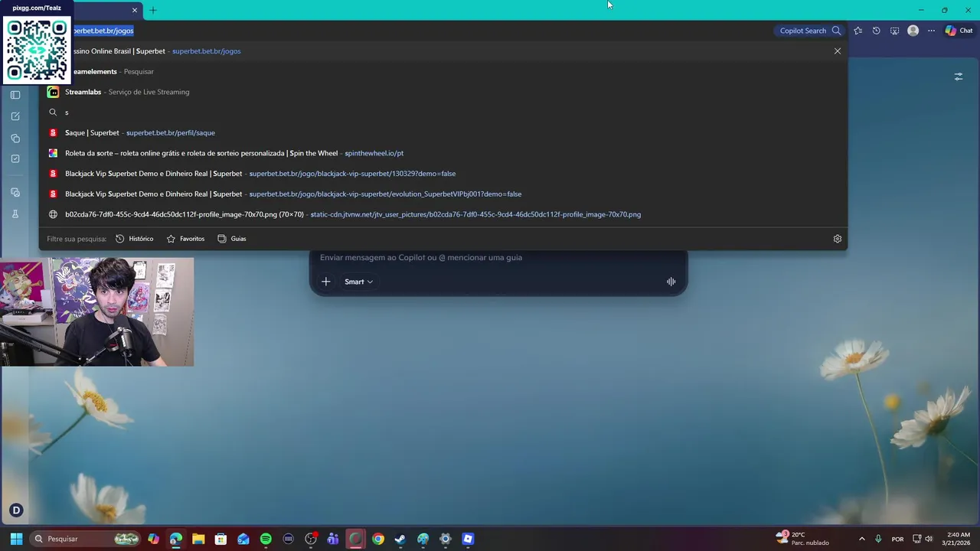Open the Windows Start menu
The width and height of the screenshot is (980, 551).
click(16, 539)
